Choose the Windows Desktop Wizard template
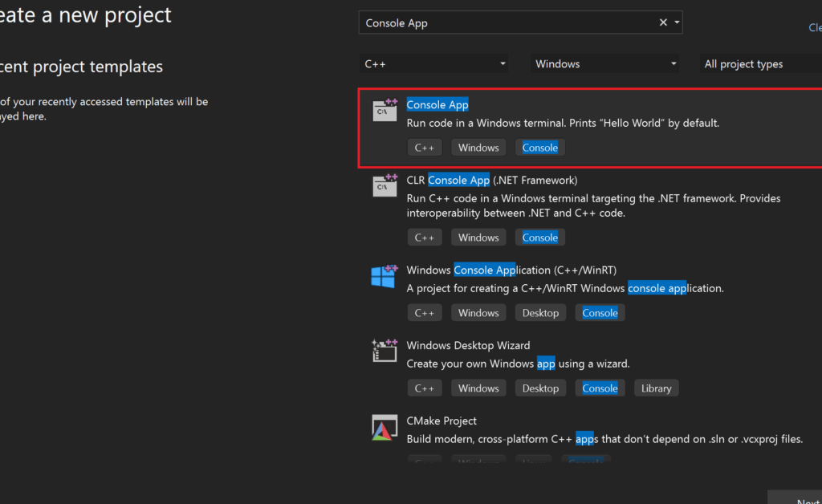The width and height of the screenshot is (822, 504). point(468,346)
